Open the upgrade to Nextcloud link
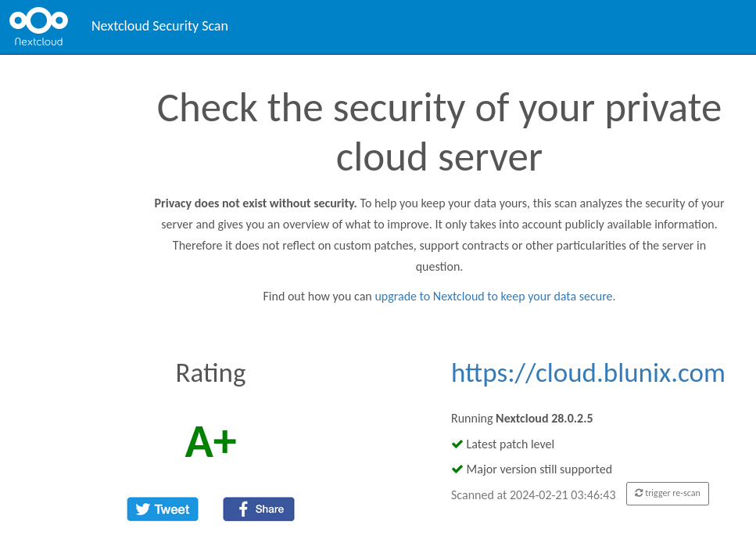The width and height of the screenshot is (756, 543). tap(493, 296)
